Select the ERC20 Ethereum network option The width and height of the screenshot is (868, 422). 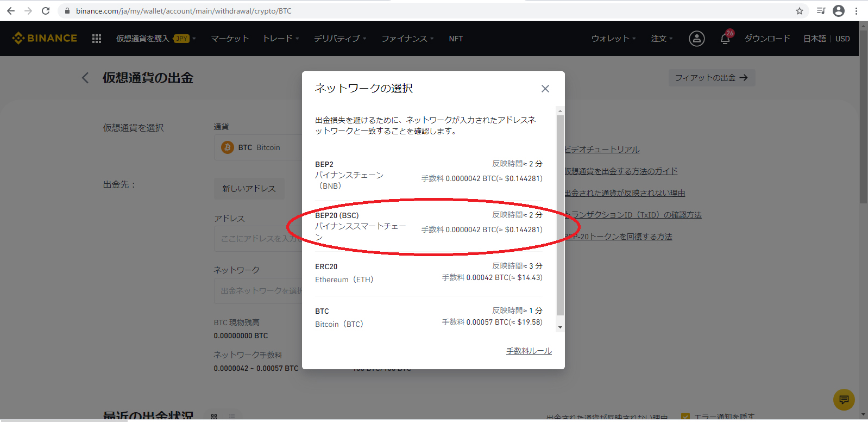[429, 273]
